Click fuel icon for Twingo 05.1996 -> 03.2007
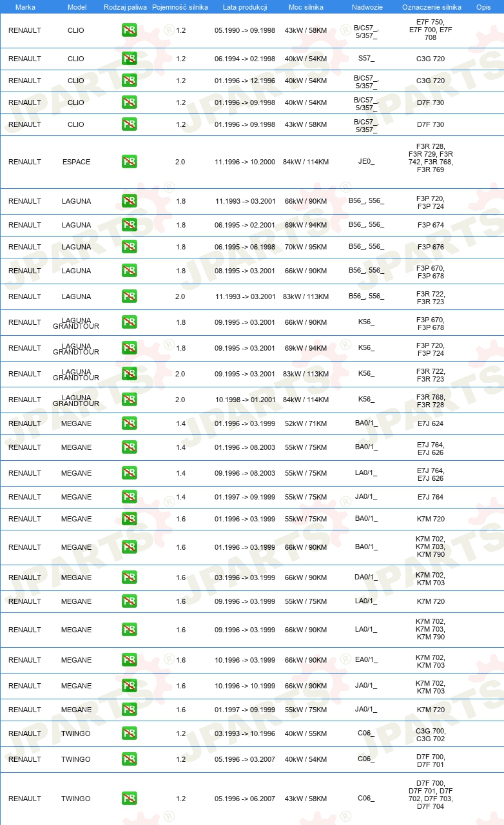Image resolution: width=504 pixels, height=825 pixels. click(x=129, y=759)
